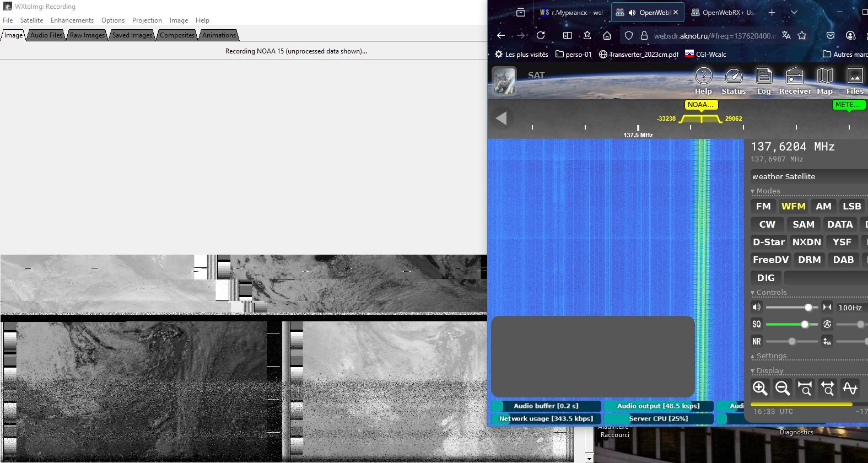The image size is (868, 463).
Task: Zoom waterfall fully in
Action: [x=805, y=388]
